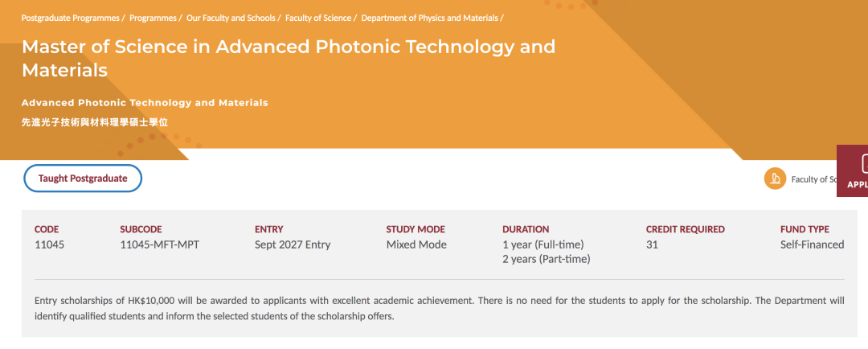The height and width of the screenshot is (349, 868).
Task: Click the Sept 2027 Entry text
Action: [x=293, y=244]
